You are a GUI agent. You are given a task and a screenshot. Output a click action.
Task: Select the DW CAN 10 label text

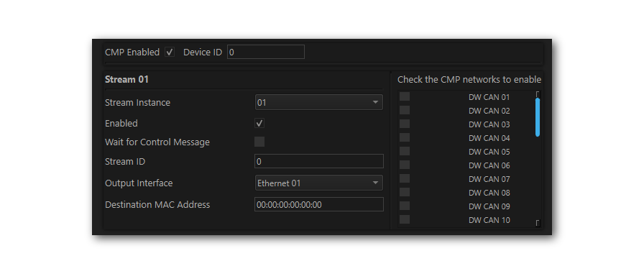pos(489,220)
